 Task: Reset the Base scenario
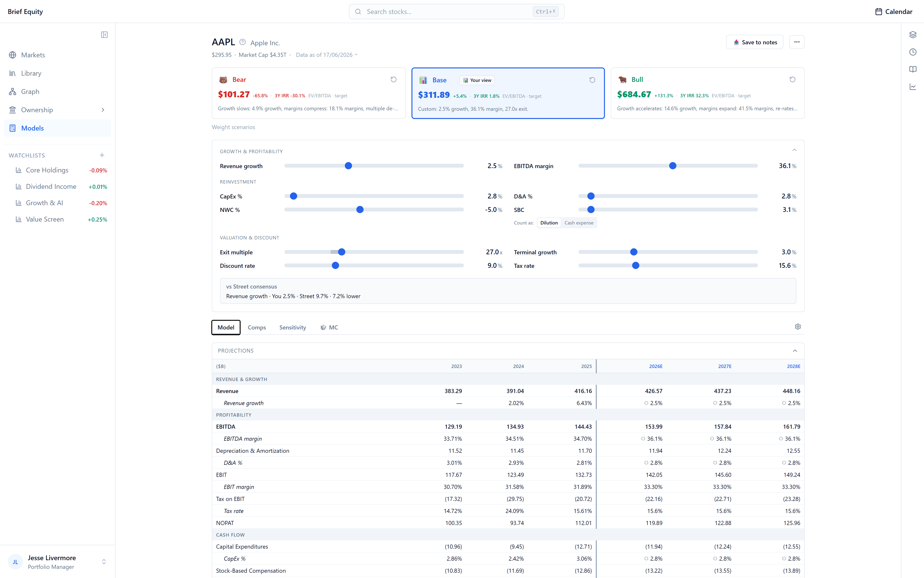[x=592, y=80]
